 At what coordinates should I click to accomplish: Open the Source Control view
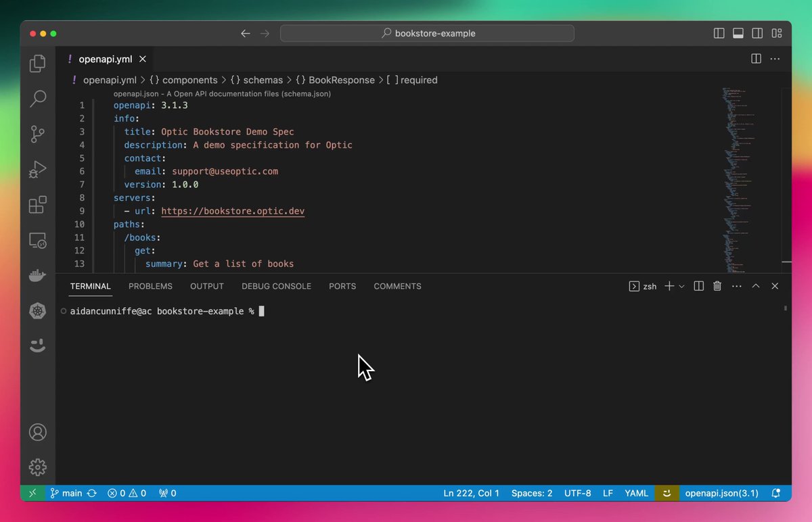point(38,134)
